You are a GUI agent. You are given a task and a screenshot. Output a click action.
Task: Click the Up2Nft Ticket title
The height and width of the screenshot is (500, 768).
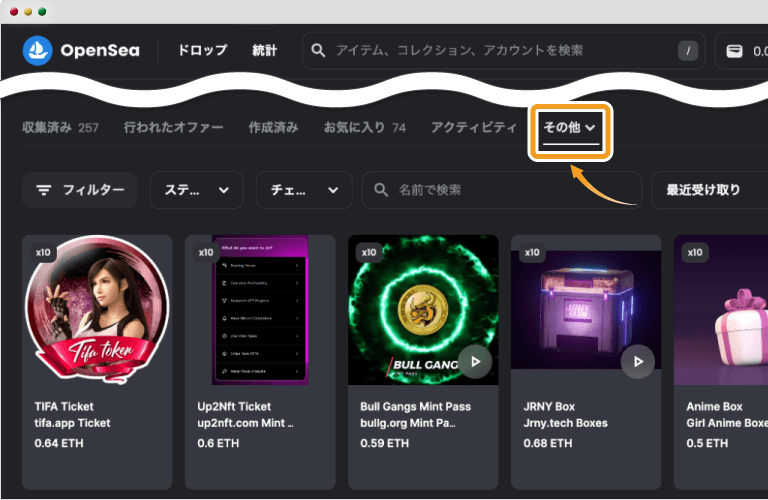[x=234, y=406]
